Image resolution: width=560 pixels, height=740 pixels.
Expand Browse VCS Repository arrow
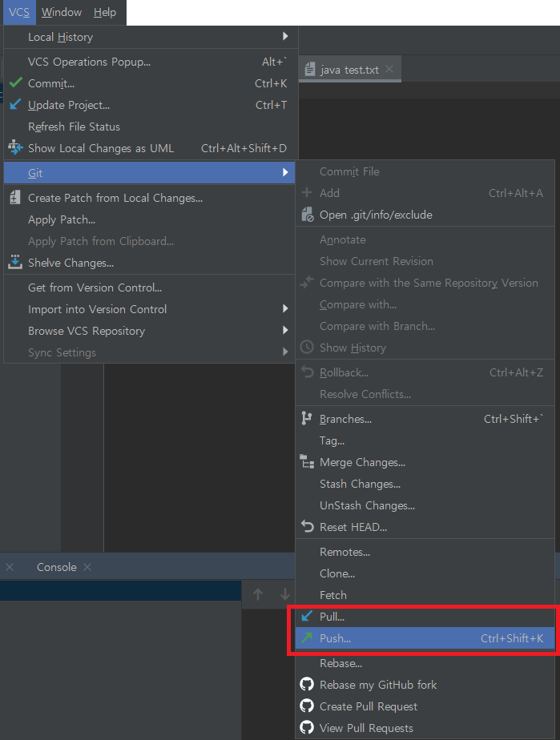coord(285,330)
